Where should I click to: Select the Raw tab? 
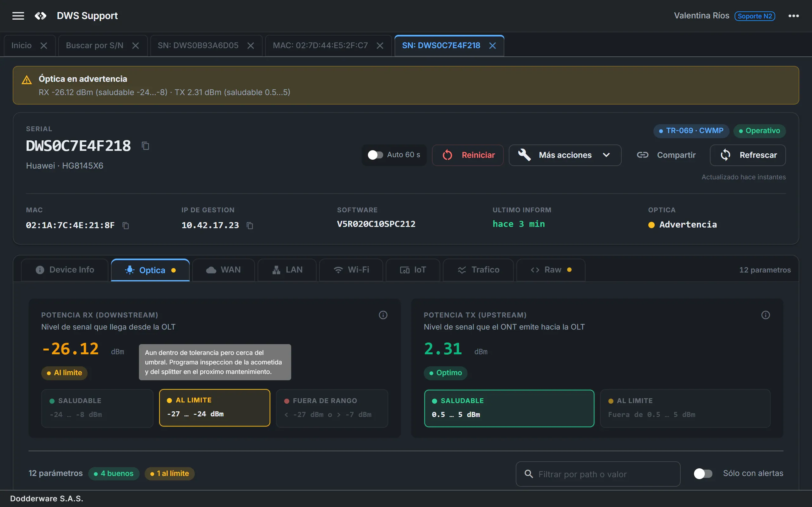(x=551, y=270)
